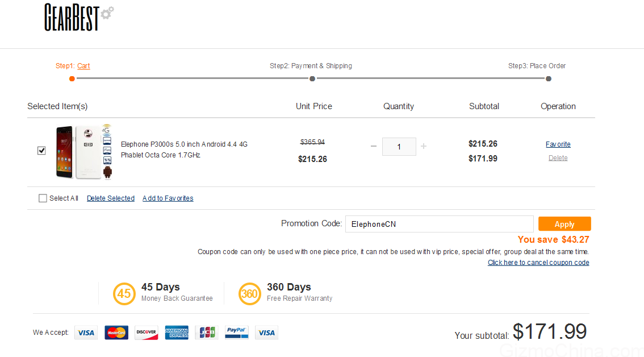This screenshot has height=357, width=644.
Task: Click the first Visa payment icon
Action: pyautogui.click(x=86, y=333)
